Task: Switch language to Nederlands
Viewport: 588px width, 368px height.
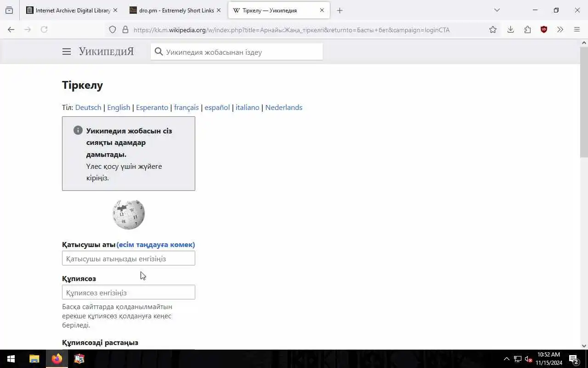Action: pos(284,107)
